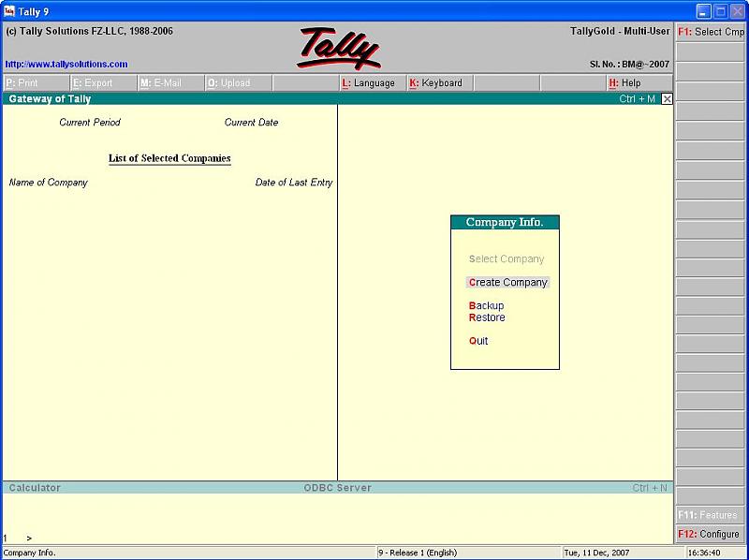Image resolution: width=749 pixels, height=560 pixels.
Task: Click the Sl. No. serial number text
Action: coord(629,64)
